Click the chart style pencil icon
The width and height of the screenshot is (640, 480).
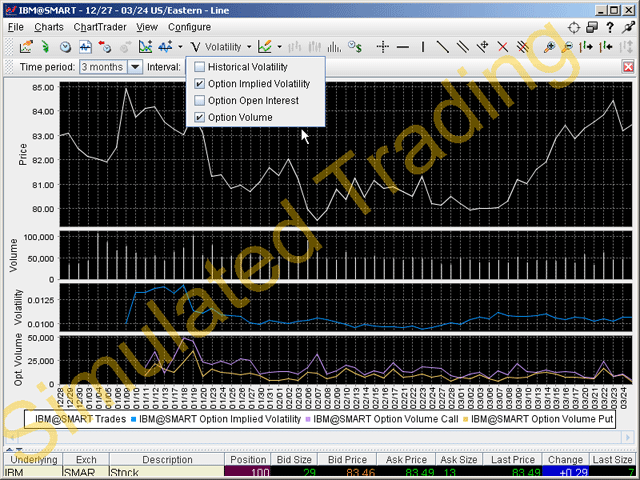pos(264,47)
